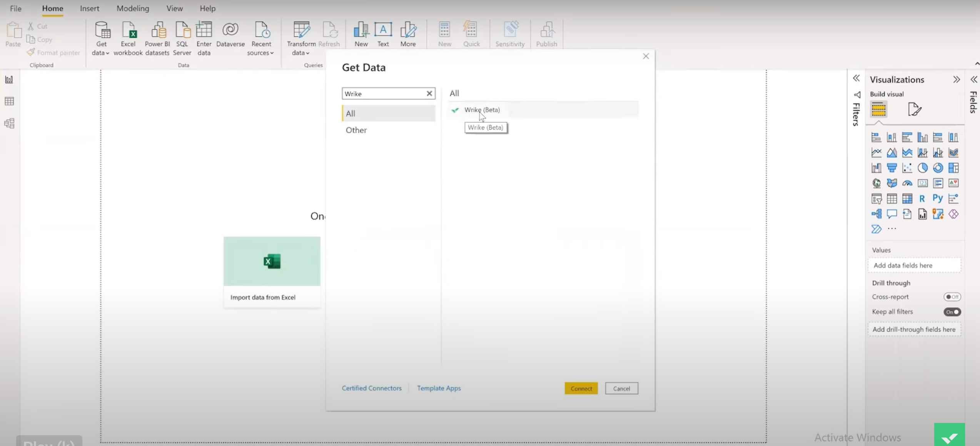980x446 pixels.
Task: Pick the R script visual
Action: coord(922,199)
